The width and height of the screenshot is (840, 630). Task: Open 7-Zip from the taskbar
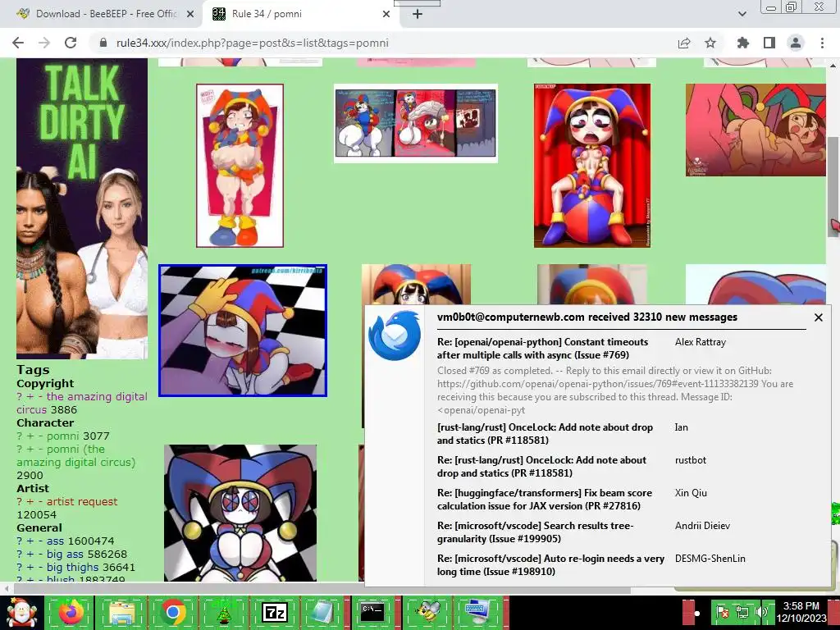(x=274, y=612)
